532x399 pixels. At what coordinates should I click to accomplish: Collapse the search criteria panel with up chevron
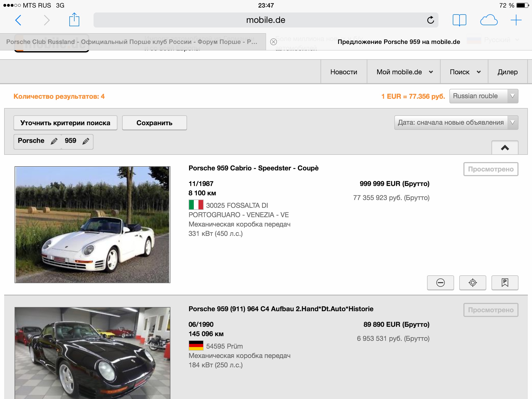click(505, 148)
